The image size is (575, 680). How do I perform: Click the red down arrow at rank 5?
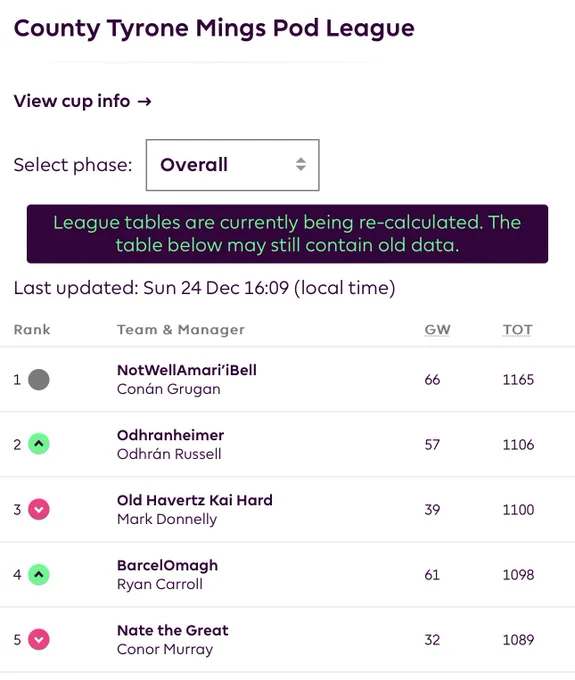click(39, 639)
